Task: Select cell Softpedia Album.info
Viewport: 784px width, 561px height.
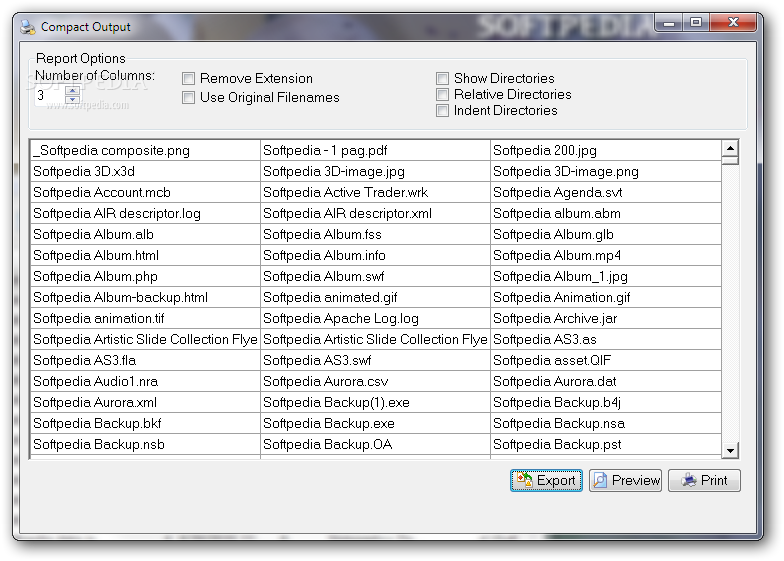Action: (376, 256)
